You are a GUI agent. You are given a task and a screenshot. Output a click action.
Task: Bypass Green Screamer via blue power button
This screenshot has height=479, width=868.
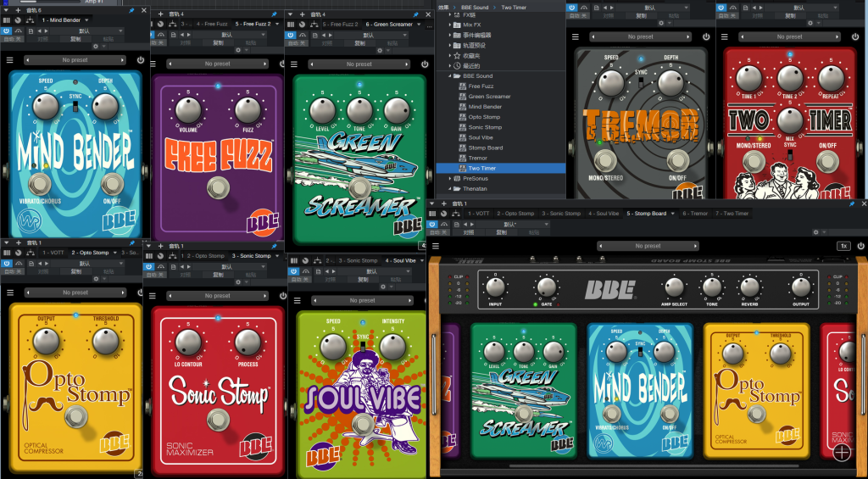click(291, 35)
